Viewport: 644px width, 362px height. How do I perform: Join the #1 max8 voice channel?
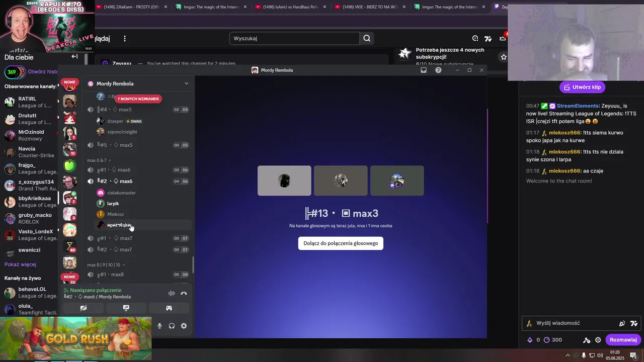(138, 275)
